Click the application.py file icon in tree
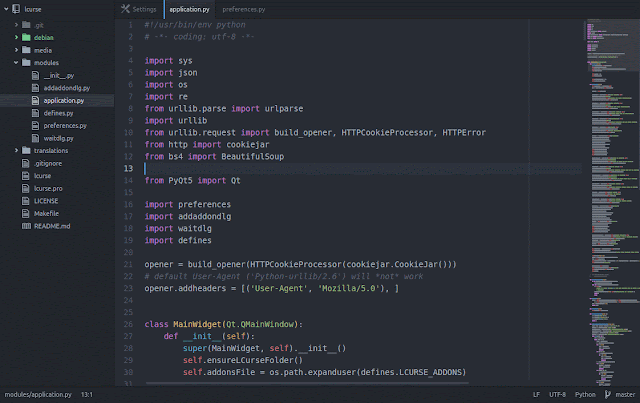 point(36,100)
